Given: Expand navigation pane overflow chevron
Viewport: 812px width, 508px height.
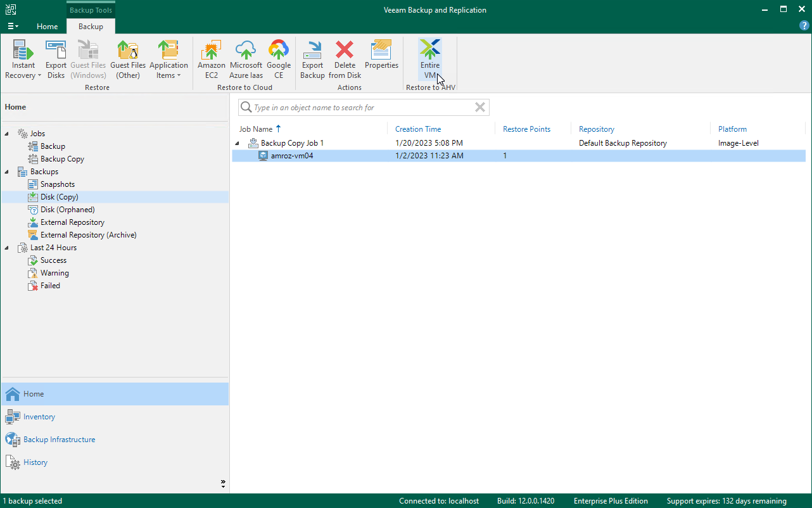Looking at the screenshot, I should (223, 484).
